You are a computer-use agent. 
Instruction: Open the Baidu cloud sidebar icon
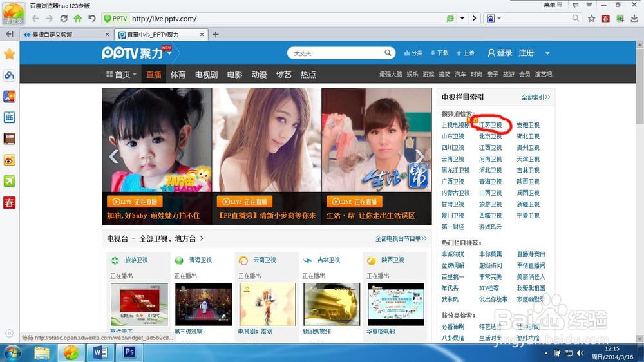10,75
